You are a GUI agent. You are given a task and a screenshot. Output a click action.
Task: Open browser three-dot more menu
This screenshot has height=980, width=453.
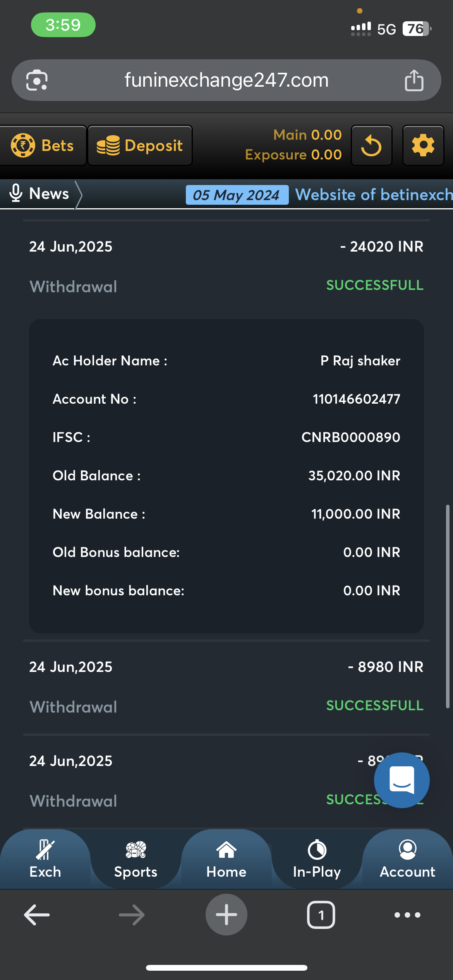point(407,915)
